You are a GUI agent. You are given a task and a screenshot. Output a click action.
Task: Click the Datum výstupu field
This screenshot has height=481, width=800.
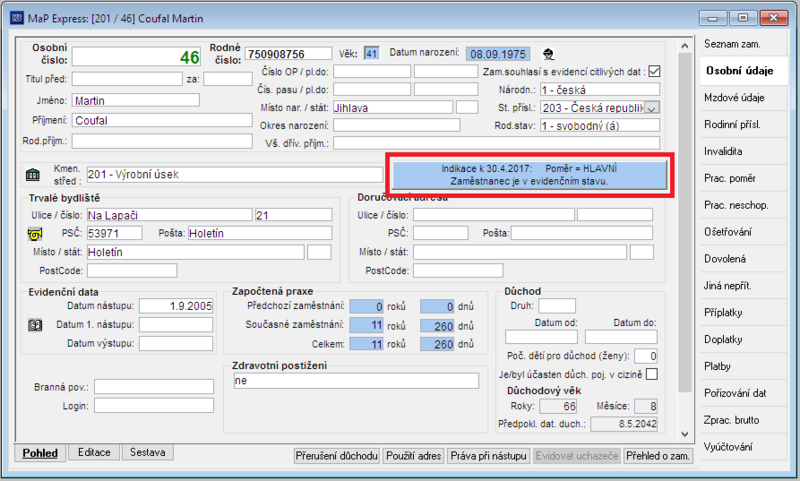(x=176, y=343)
